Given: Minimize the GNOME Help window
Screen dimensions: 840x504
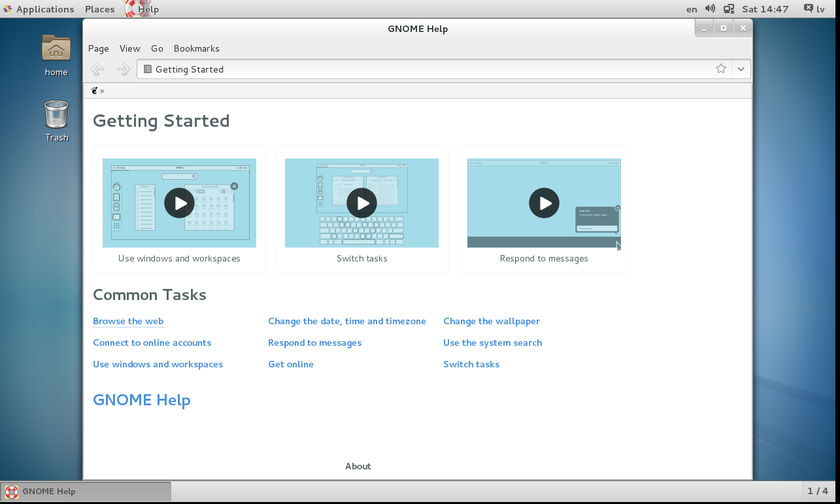Looking at the screenshot, I should coord(704,28).
